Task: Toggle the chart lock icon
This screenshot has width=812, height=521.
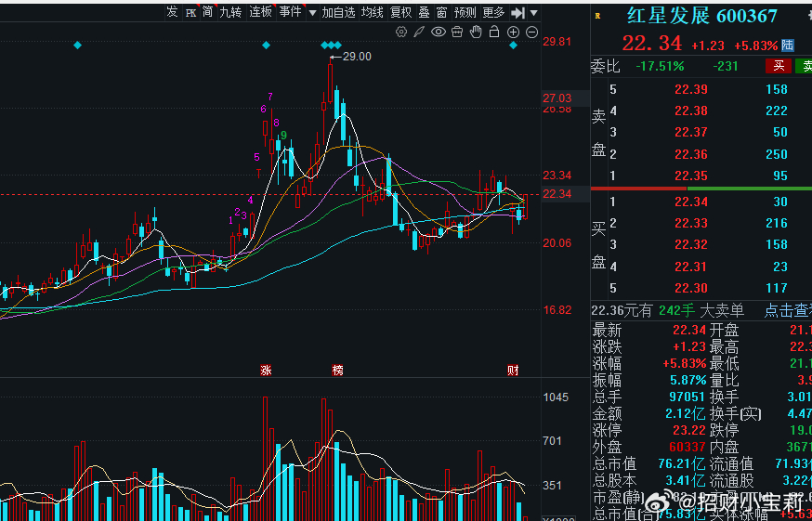Action: pyautogui.click(x=494, y=33)
